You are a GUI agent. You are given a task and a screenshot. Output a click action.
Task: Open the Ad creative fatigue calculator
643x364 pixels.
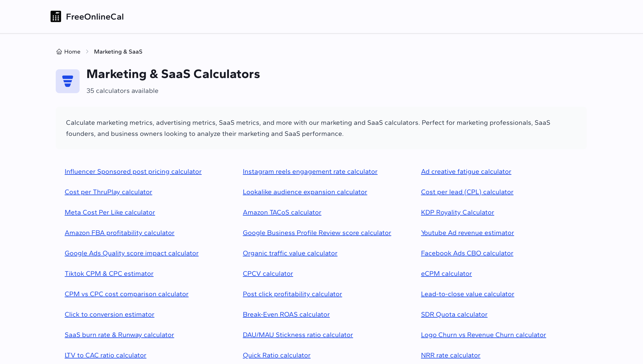click(466, 172)
